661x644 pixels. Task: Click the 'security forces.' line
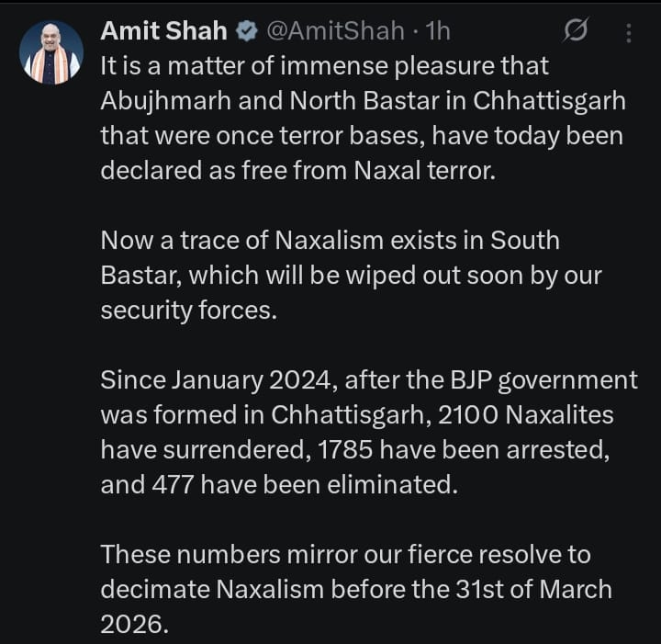click(x=188, y=311)
